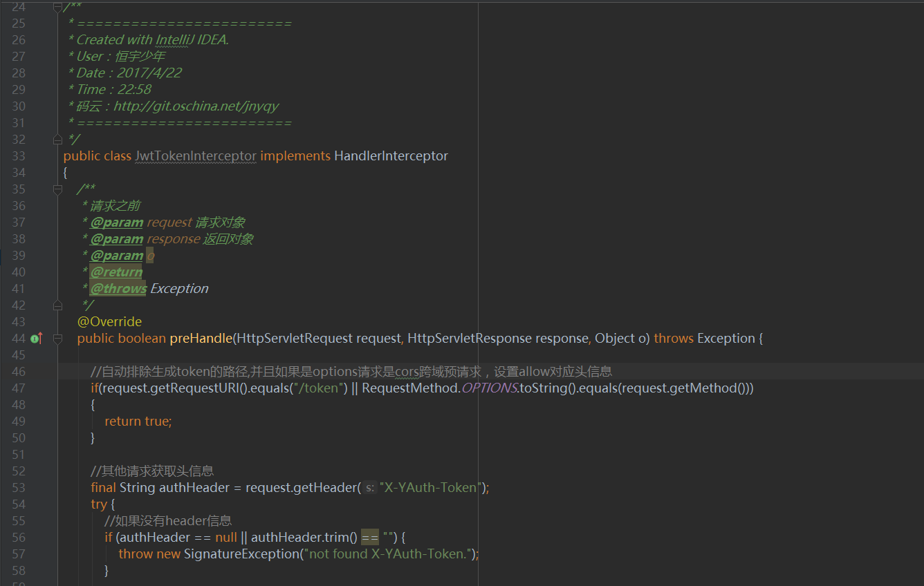Click the 'Created with IntelliJ IDEA.' comment

(x=152, y=40)
